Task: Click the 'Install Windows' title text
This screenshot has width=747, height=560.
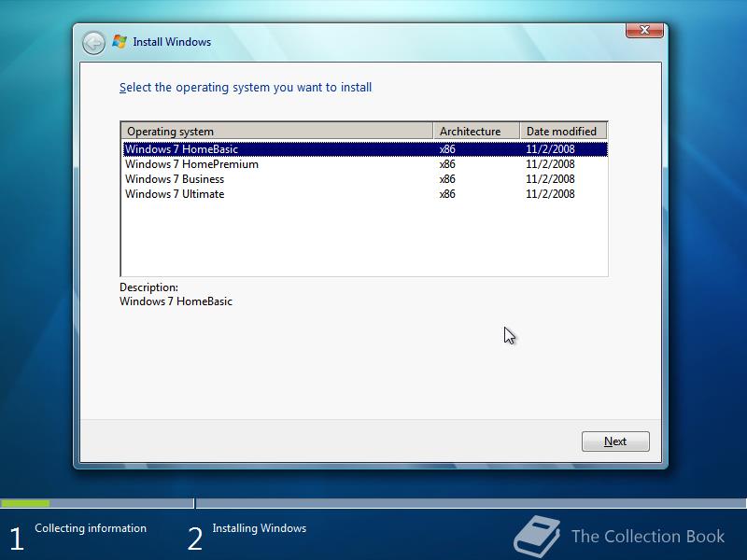Action: click(x=172, y=42)
